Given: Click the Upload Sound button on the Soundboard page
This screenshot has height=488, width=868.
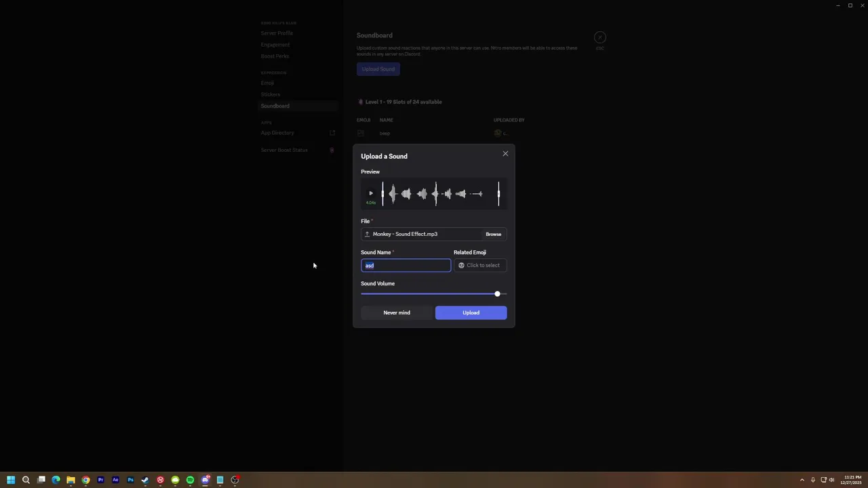Looking at the screenshot, I should [378, 69].
